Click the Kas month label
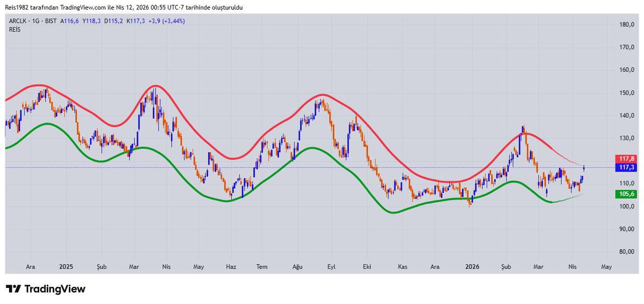The image size is (644, 304). click(404, 266)
